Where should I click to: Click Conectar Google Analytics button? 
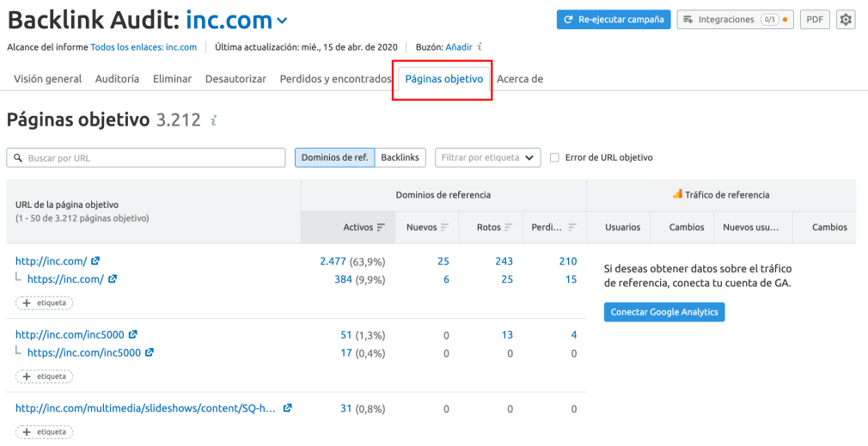(x=664, y=312)
